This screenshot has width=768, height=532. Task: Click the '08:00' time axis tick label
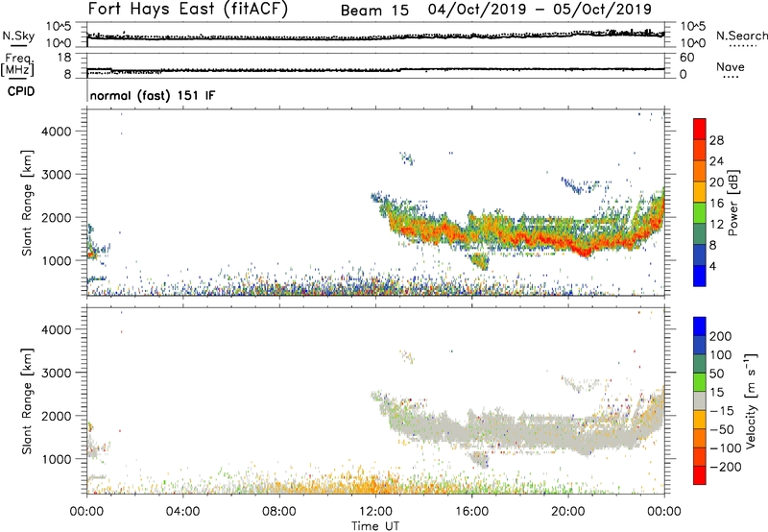point(278,512)
